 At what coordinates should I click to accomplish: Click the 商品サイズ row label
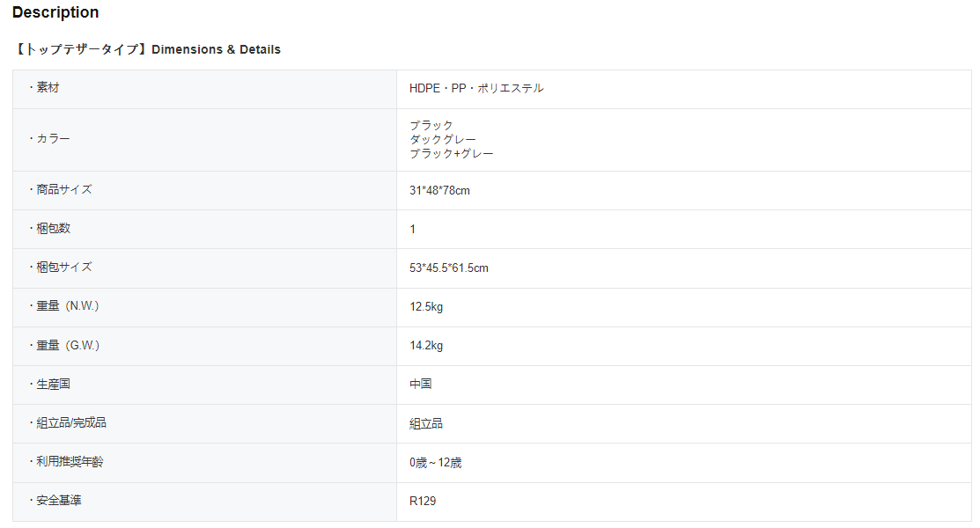(x=63, y=189)
